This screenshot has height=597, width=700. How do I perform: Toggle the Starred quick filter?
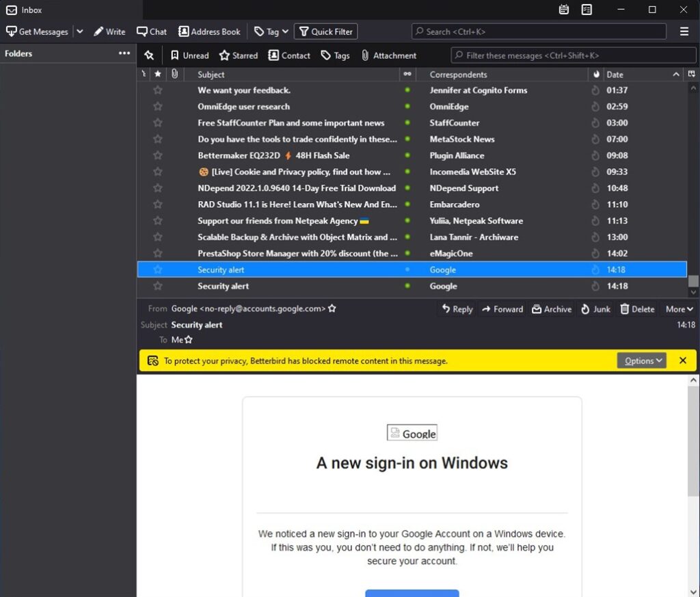point(238,55)
